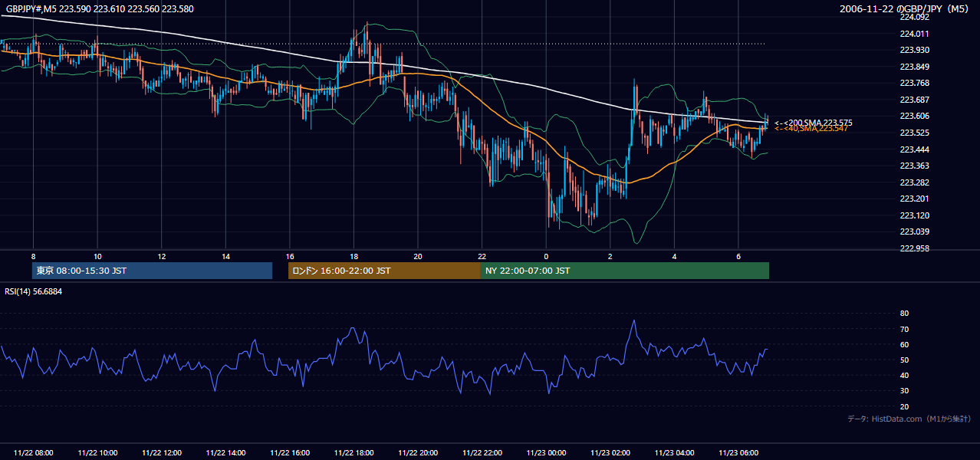980x460 pixels.
Task: Click the 11/23 04:00 time axis label
Action: click(674, 452)
